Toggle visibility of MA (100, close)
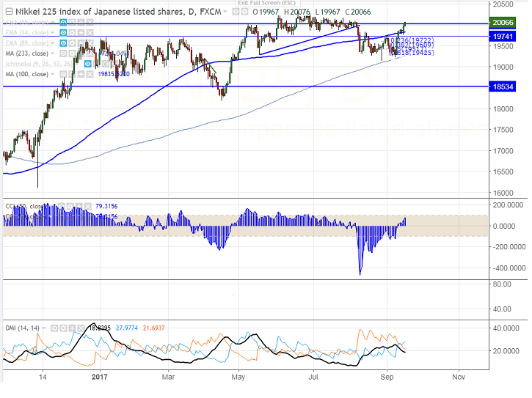The width and height of the screenshot is (532, 398). (x=63, y=74)
